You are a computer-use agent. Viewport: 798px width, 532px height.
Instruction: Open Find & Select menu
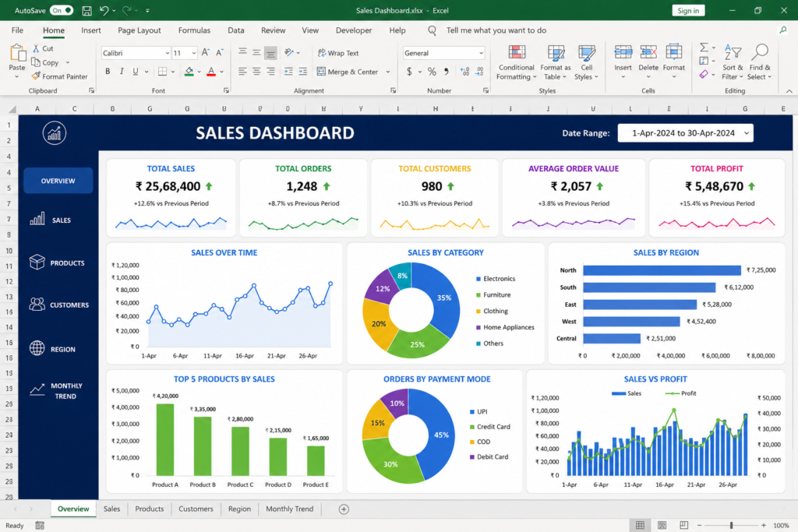[759, 62]
